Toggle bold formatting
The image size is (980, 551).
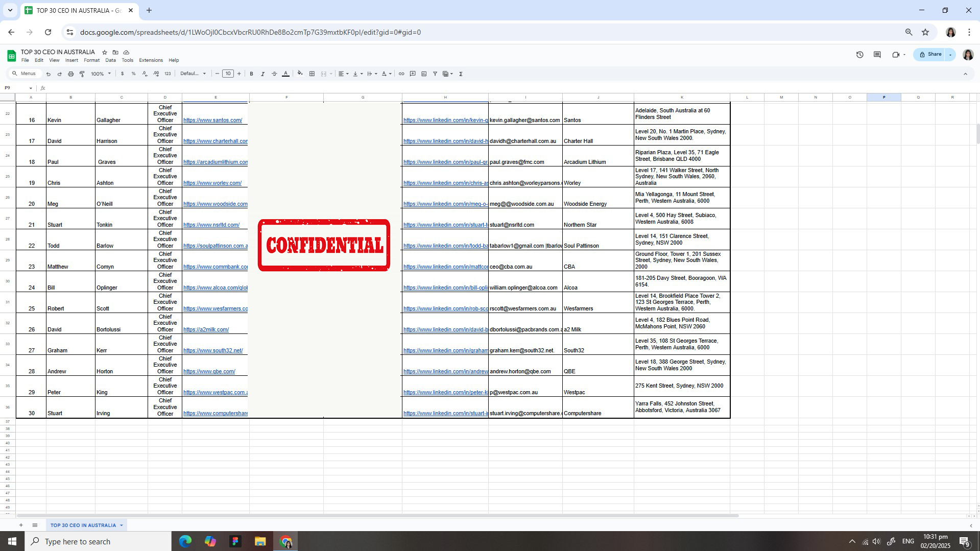pyautogui.click(x=251, y=74)
